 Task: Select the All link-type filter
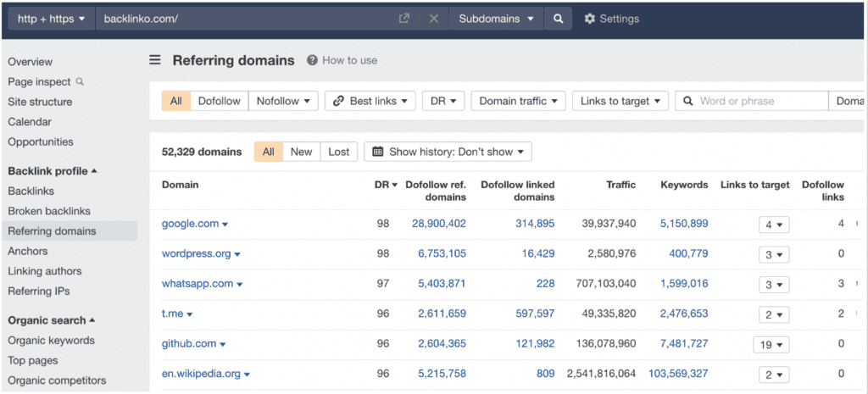(176, 101)
